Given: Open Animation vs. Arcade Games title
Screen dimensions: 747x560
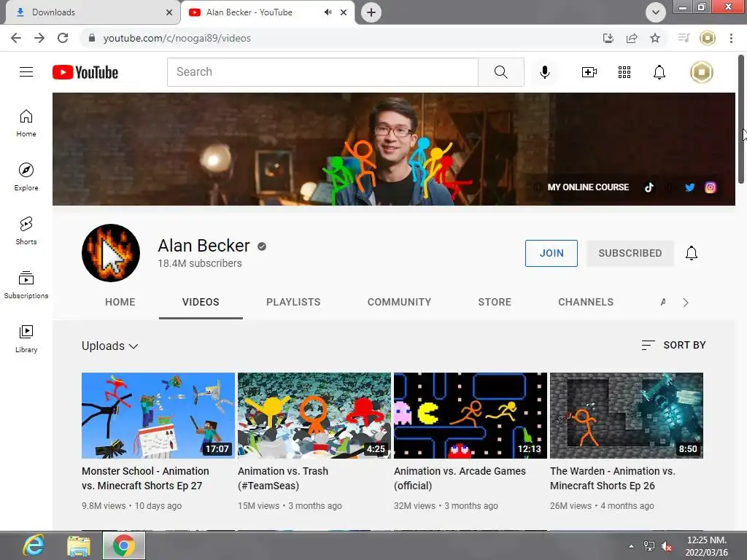Looking at the screenshot, I should tap(460, 478).
